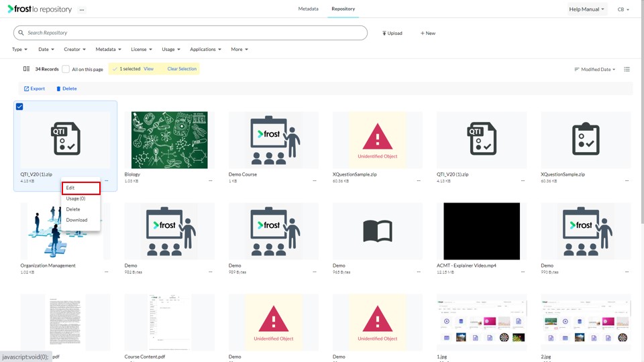Open the Biology thumbnail
The image size is (644, 362).
pyautogui.click(x=169, y=140)
